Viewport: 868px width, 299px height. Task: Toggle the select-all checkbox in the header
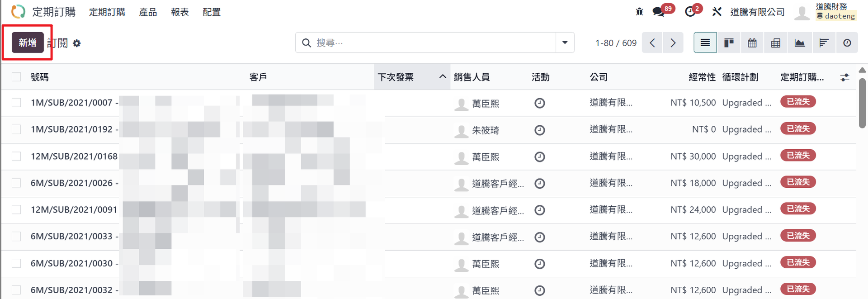tap(16, 77)
